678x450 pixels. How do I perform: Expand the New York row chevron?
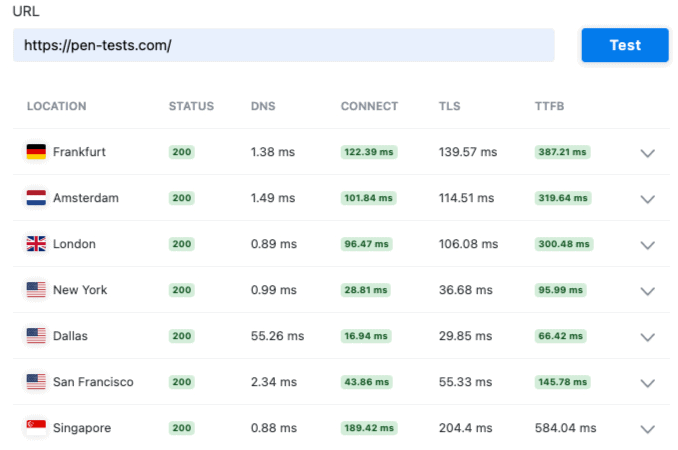647,291
